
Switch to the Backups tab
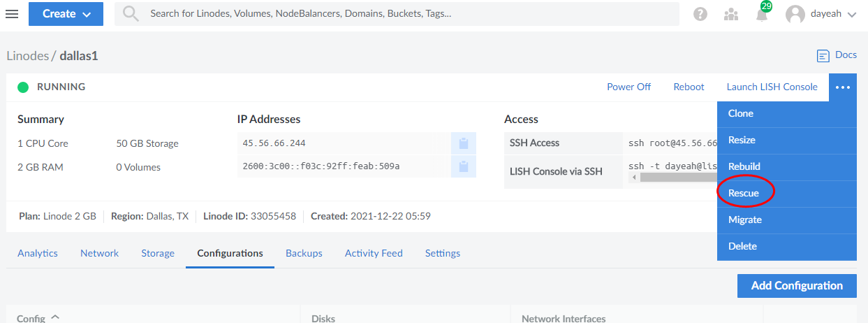click(304, 253)
